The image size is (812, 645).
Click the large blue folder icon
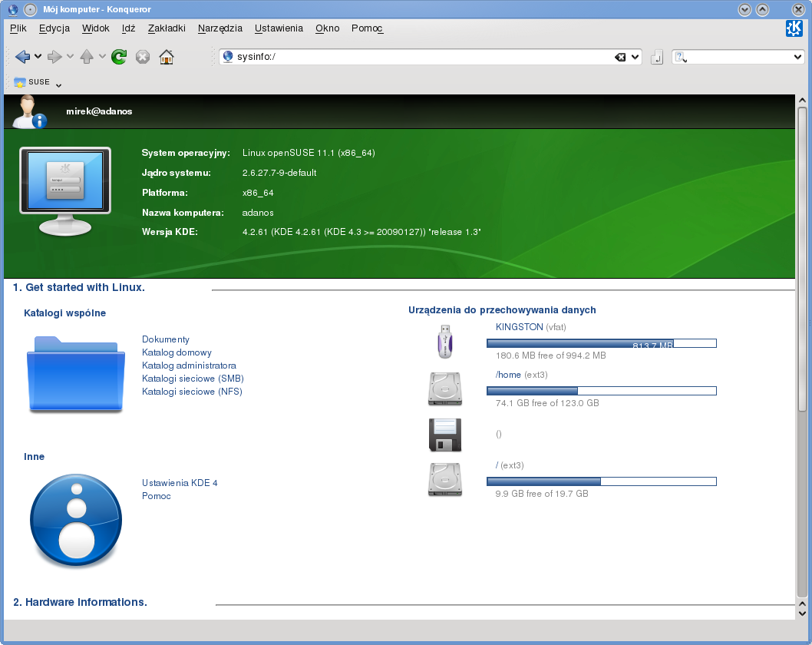point(76,374)
